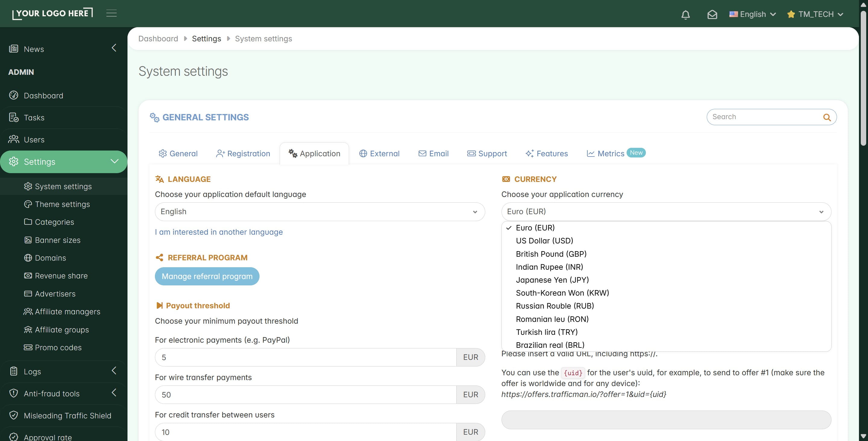Select US Dollar (USD) currency option
This screenshot has height=441, width=868.
click(x=666, y=241)
